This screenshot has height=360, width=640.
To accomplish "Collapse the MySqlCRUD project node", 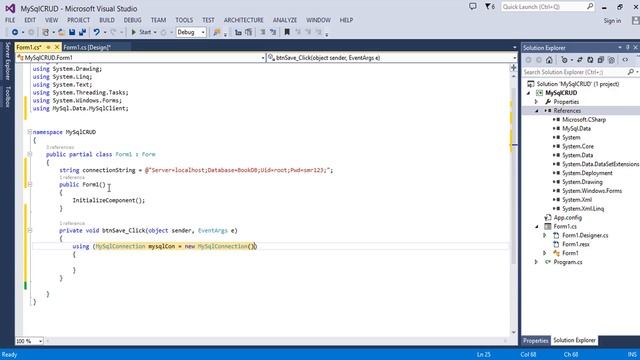I will coord(529,93).
